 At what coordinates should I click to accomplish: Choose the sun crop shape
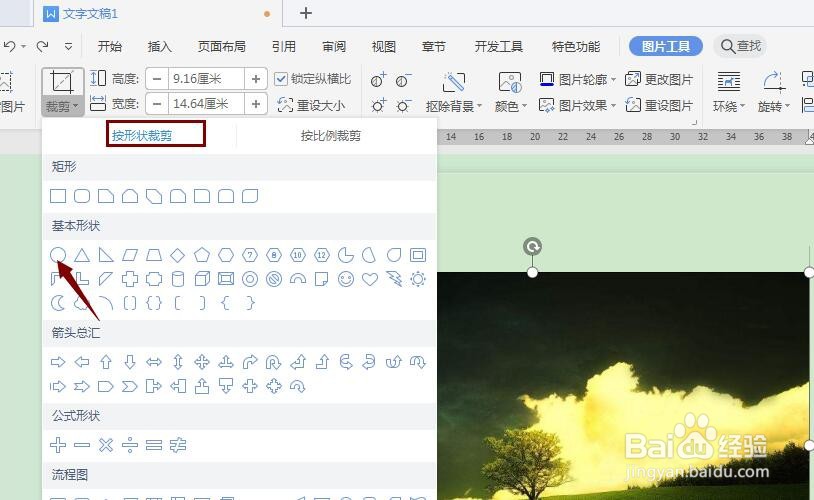[x=418, y=279]
